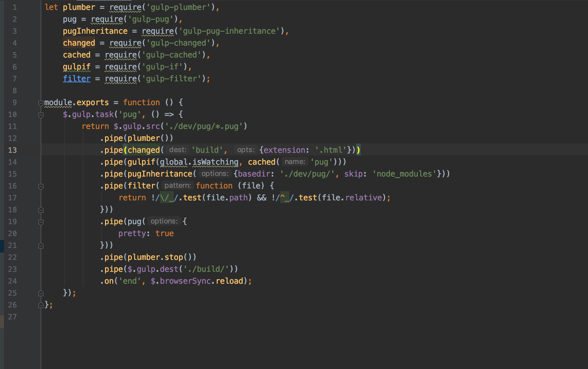This screenshot has height=369, width=588.
Task: Click 'stop' in plumber.stop() on line 22
Action: click(174, 257)
